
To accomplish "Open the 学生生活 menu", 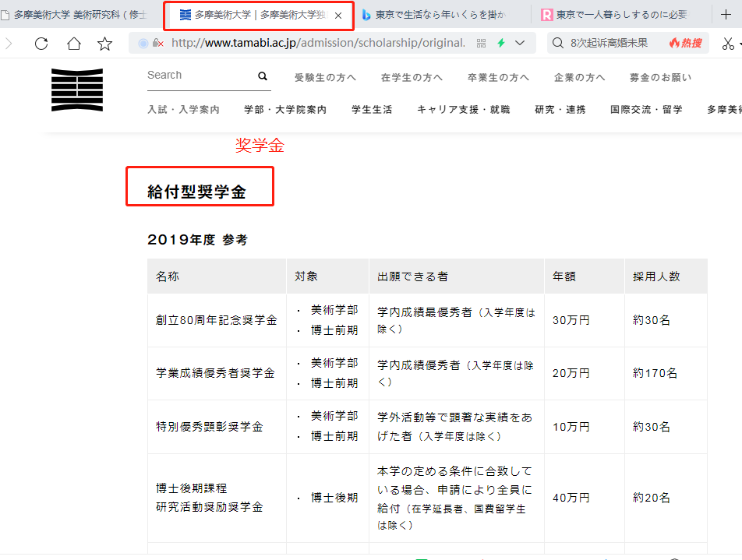I will pos(372,110).
